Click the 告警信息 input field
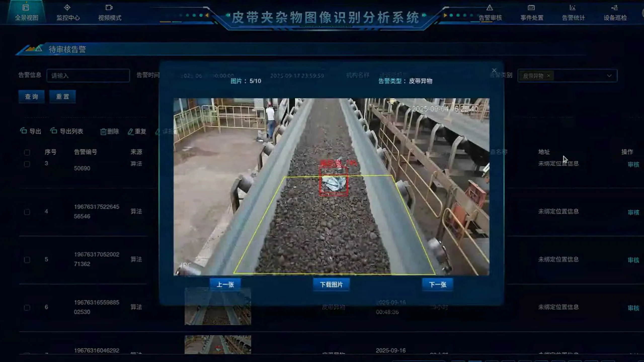 [x=88, y=76]
